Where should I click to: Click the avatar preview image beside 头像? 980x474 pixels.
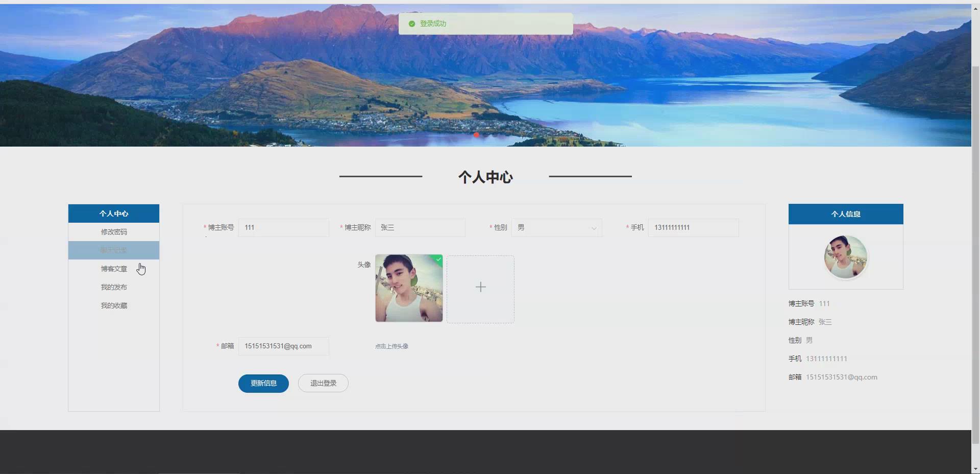pyautogui.click(x=408, y=288)
